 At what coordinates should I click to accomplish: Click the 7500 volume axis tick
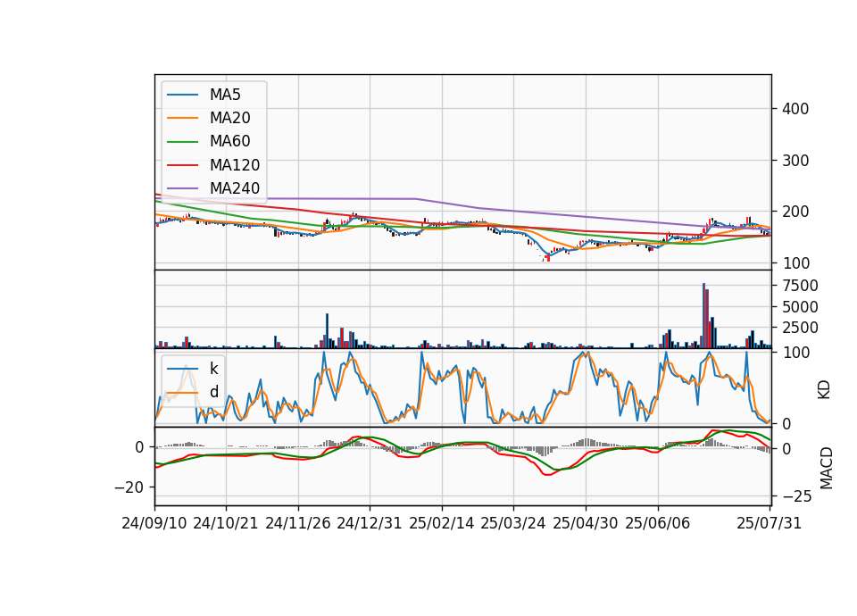800,286
